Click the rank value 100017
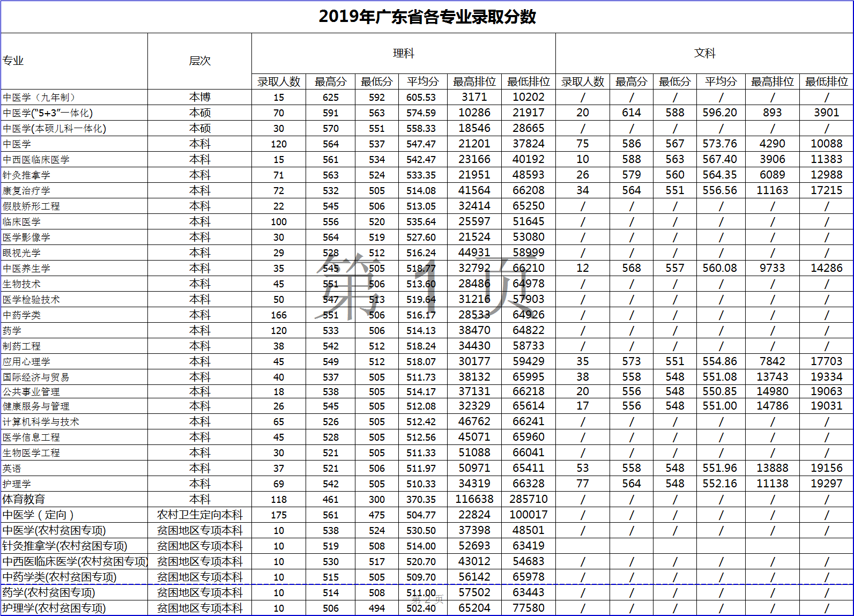This screenshot has width=854, height=616. [529, 515]
